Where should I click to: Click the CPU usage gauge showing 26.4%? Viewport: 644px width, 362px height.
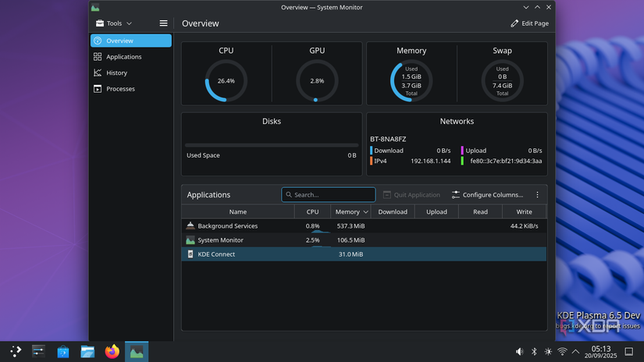(226, 81)
